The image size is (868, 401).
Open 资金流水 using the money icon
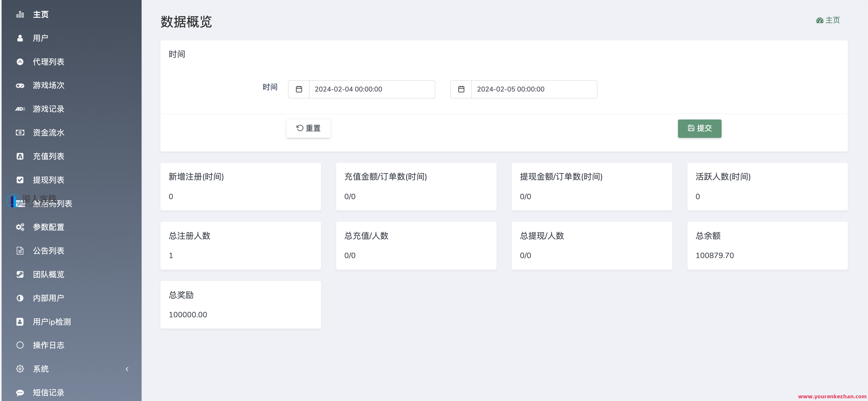pyautogui.click(x=20, y=132)
